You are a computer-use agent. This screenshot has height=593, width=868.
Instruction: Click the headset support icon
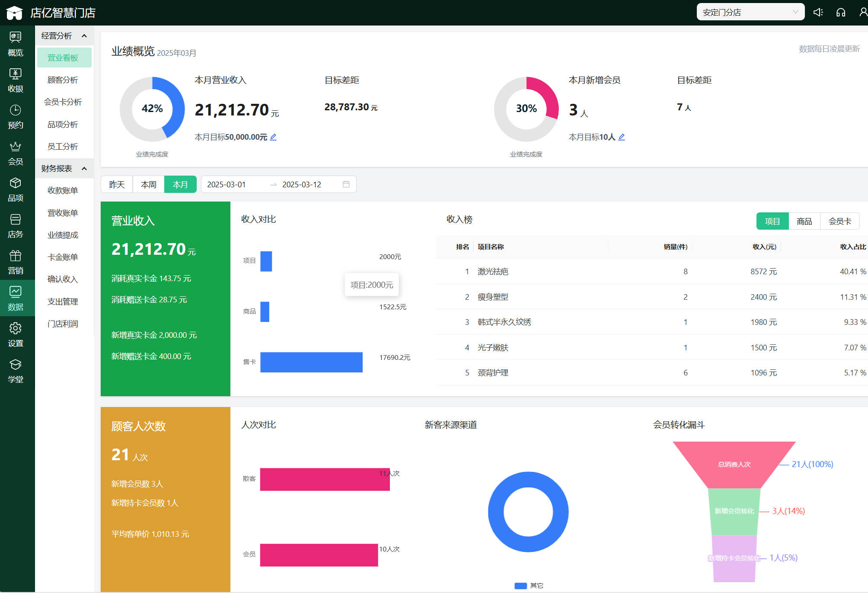pyautogui.click(x=840, y=12)
